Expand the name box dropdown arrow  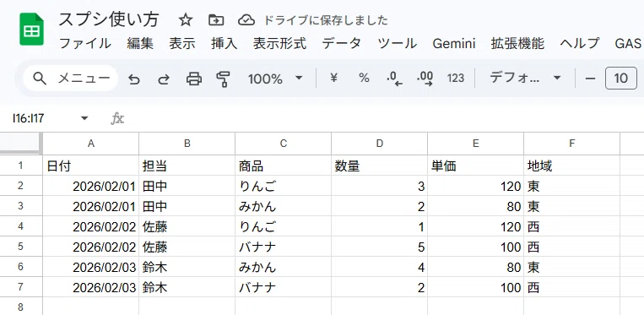pos(84,119)
